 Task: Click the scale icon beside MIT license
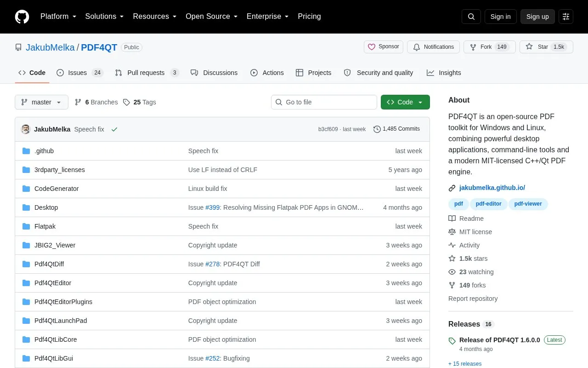pyautogui.click(x=452, y=232)
